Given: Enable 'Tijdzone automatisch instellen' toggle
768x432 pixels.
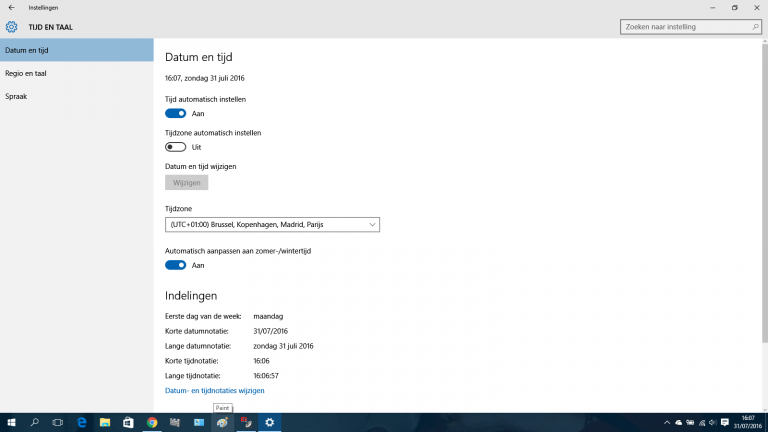Looking at the screenshot, I should pyautogui.click(x=176, y=147).
